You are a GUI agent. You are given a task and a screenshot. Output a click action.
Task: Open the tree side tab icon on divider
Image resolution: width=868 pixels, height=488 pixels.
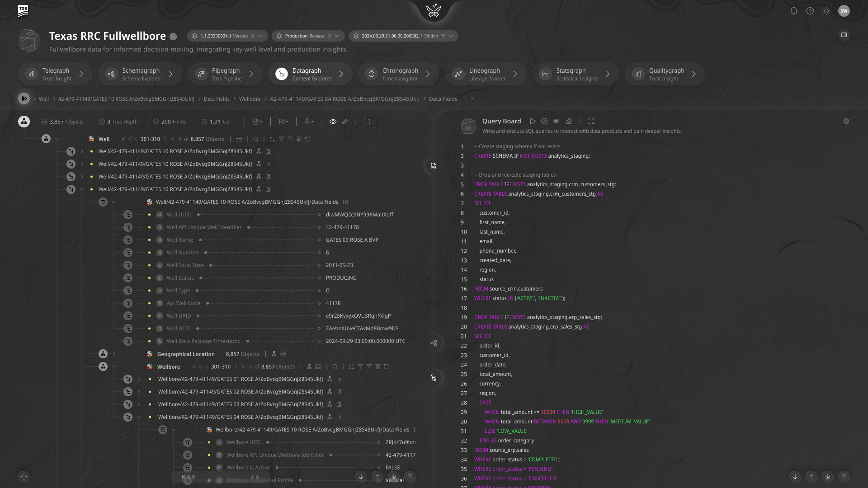tap(434, 378)
